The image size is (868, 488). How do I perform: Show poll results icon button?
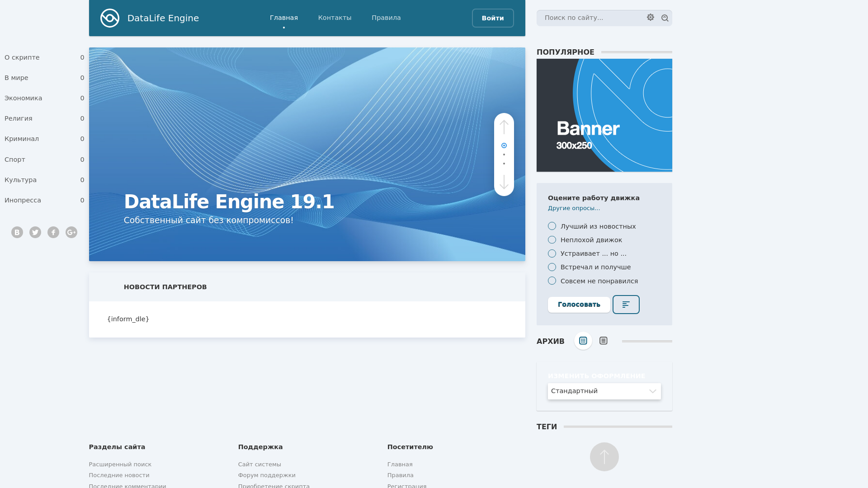point(626,305)
